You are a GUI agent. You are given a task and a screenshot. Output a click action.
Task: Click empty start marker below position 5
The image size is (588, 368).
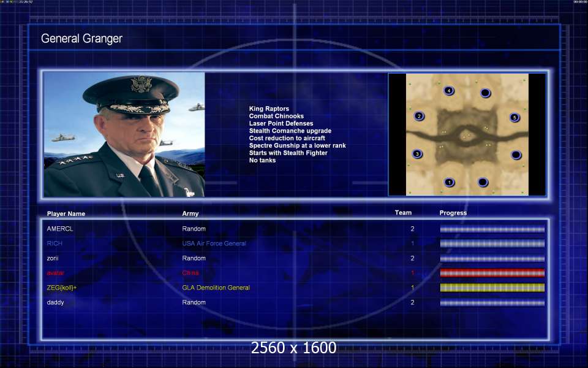click(x=516, y=155)
